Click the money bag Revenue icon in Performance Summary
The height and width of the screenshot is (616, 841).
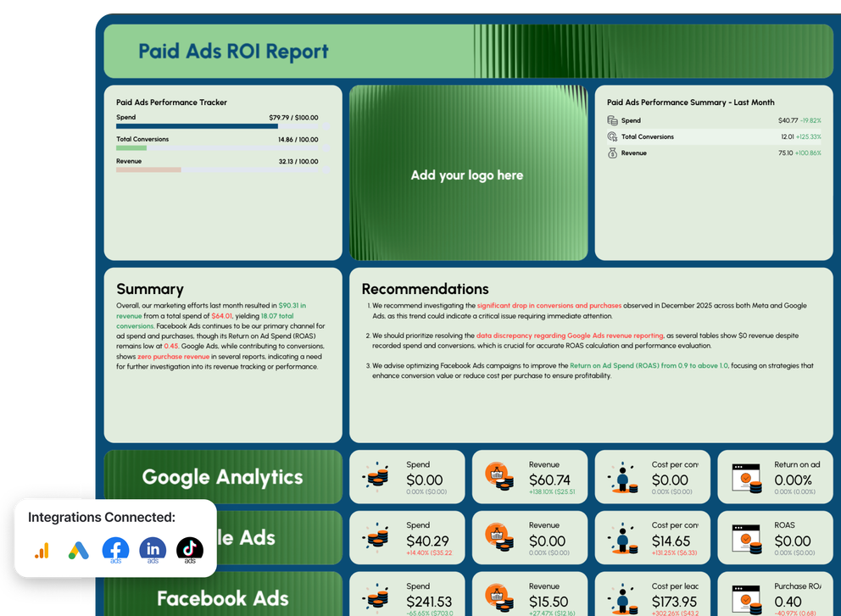coord(612,153)
